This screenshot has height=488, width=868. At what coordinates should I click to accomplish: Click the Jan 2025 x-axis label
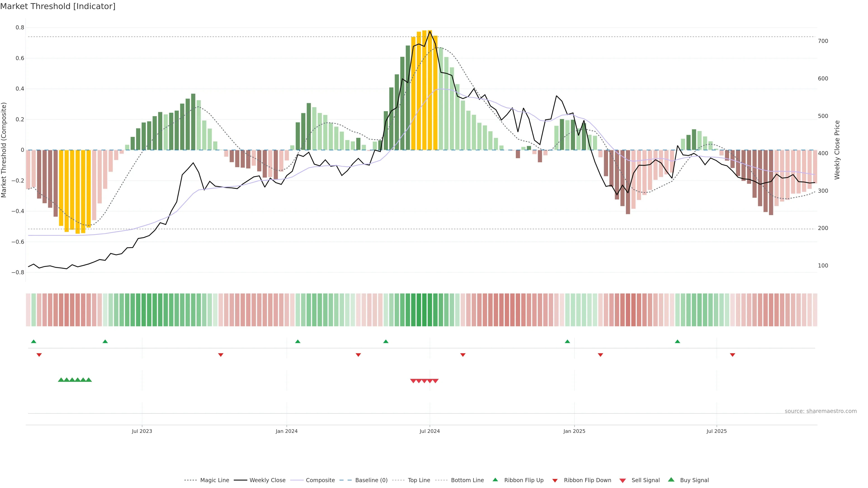[574, 431]
